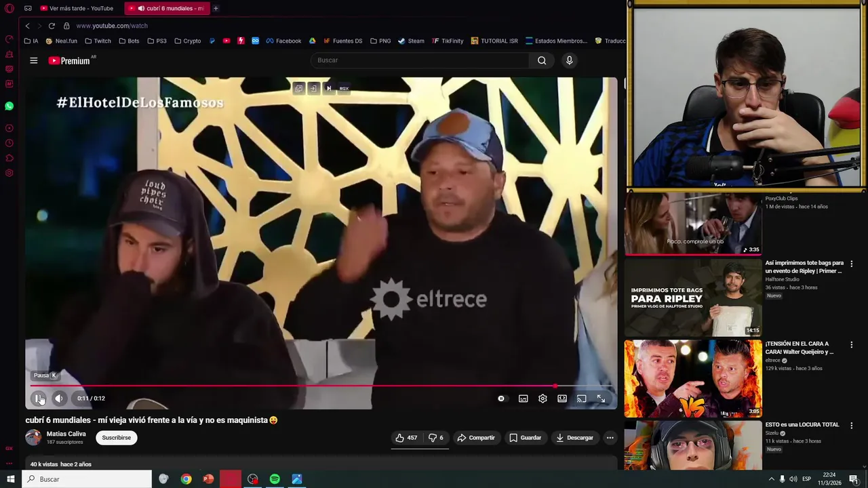868x488 pixels.
Task: Open the Estados Miembros bookmark
Action: (x=556, y=41)
